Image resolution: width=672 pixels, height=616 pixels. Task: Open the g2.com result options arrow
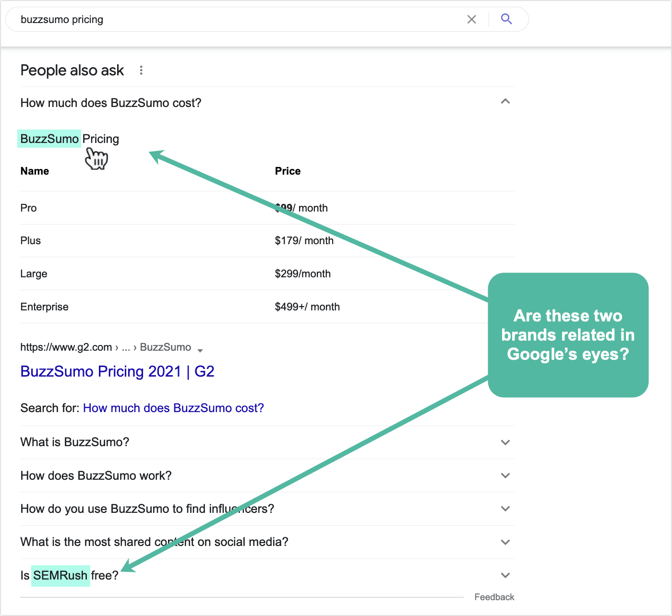pyautogui.click(x=201, y=350)
